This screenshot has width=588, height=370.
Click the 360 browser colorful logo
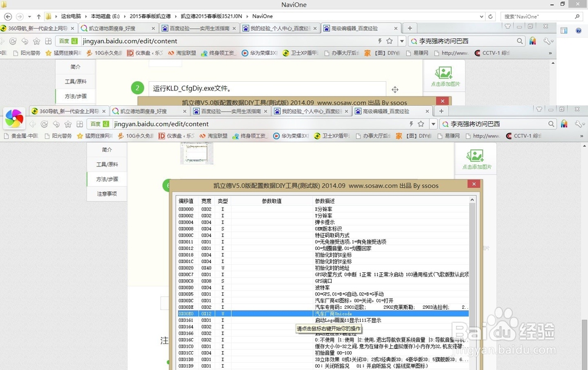[x=14, y=119]
